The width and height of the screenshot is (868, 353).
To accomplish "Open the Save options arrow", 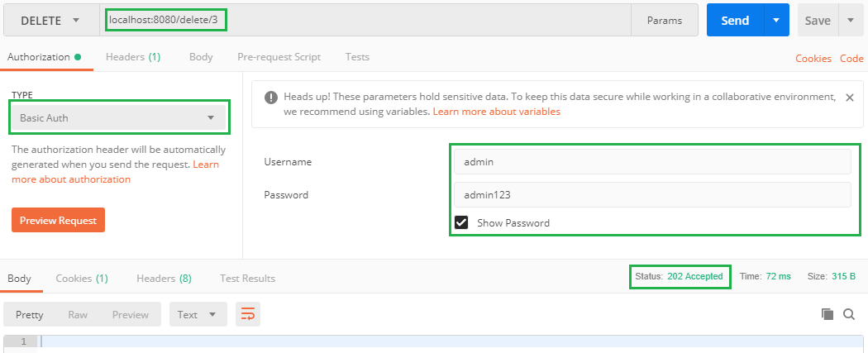I will tap(851, 21).
